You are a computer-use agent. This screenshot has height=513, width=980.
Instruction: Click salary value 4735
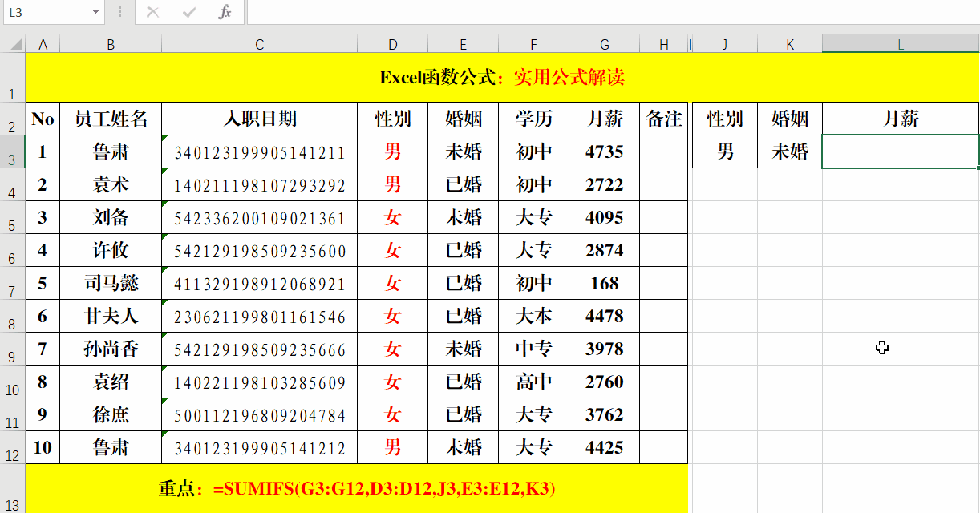605,151
